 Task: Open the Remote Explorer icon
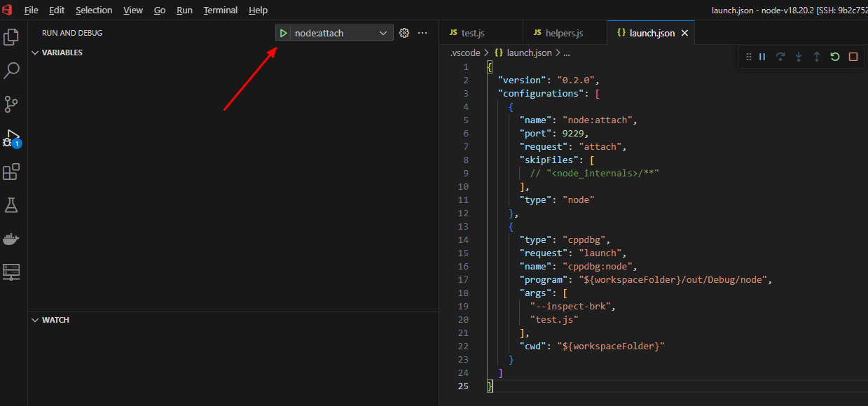pyautogui.click(x=11, y=272)
